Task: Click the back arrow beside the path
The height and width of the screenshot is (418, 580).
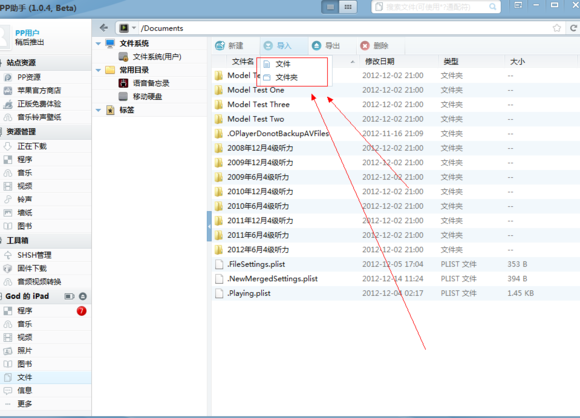Action: point(104,28)
